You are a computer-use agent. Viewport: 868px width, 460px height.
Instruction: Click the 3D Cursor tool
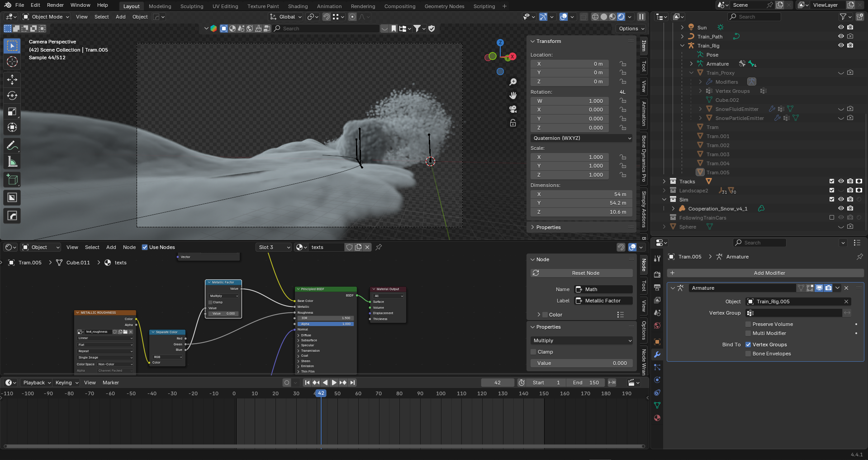(12, 62)
